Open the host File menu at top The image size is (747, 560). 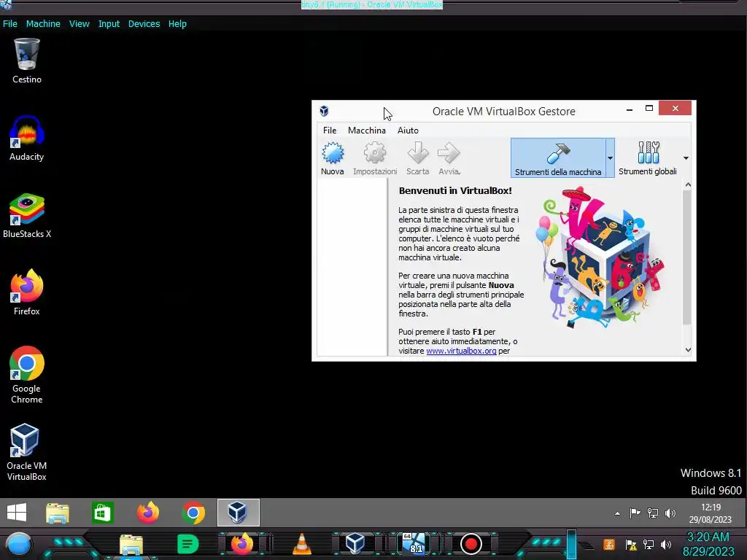pyautogui.click(x=10, y=24)
